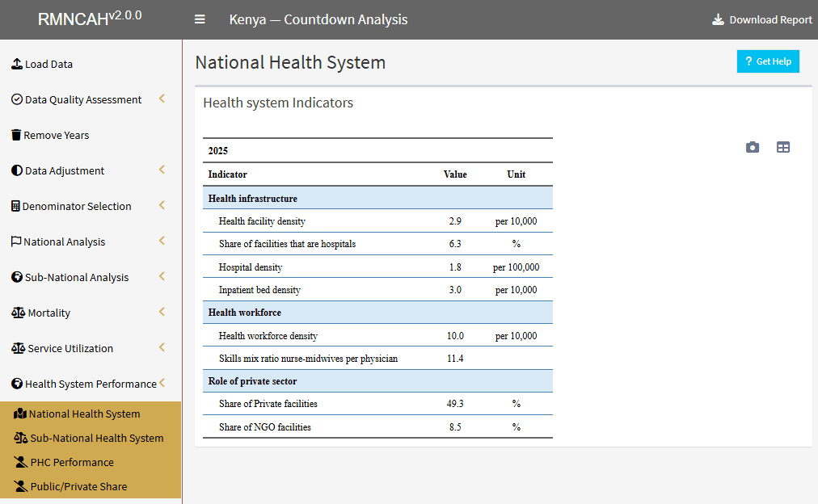The height and width of the screenshot is (504, 818).
Task: Click the Share of facilities that are hospitals label
Action: 287,244
